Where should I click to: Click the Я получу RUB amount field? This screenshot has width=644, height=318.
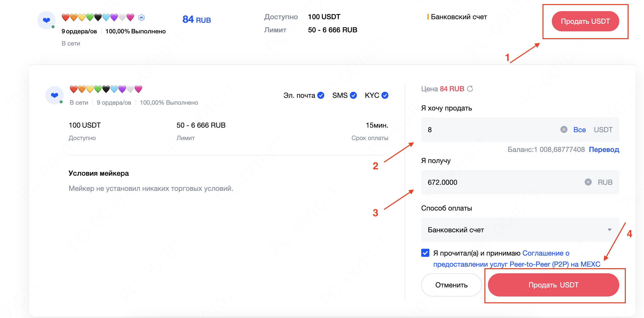500,182
